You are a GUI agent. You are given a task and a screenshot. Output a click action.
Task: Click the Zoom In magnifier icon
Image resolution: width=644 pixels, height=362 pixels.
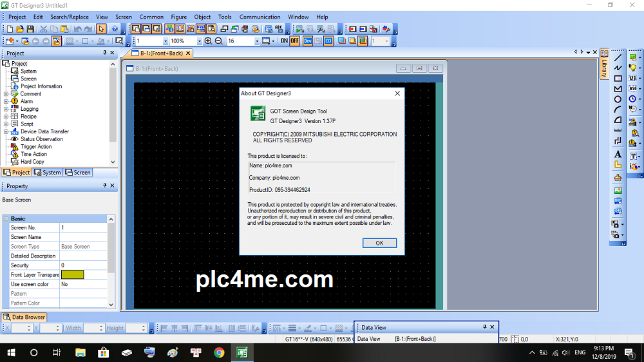[x=208, y=41]
